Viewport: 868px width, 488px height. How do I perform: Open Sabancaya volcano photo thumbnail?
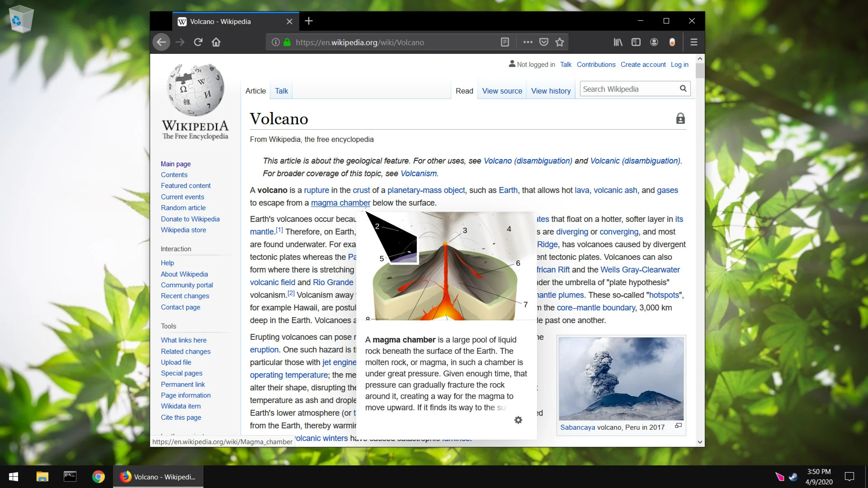pos(621,379)
